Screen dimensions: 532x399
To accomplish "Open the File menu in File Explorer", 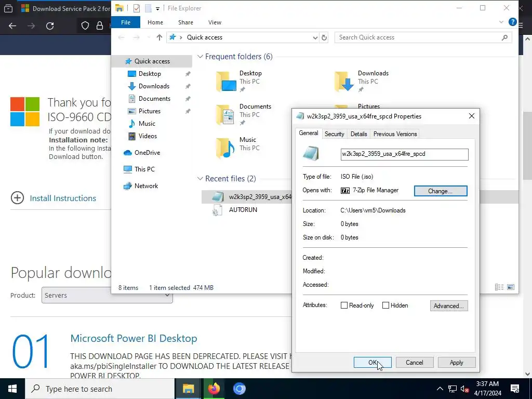I will 126,22.
